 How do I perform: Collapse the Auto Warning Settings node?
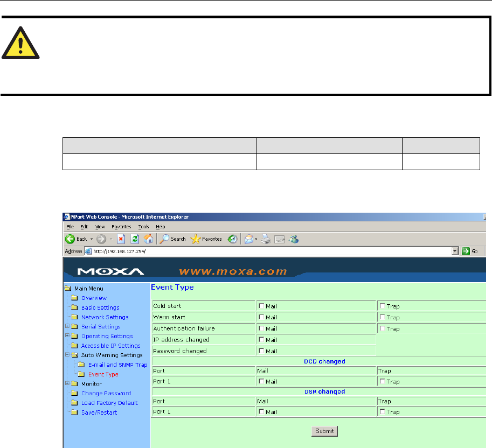point(67,354)
